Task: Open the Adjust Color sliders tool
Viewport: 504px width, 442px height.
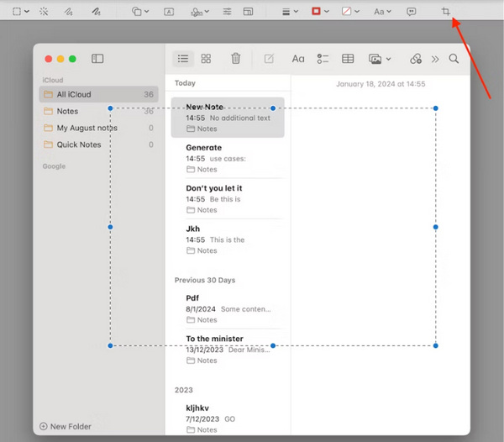Action: click(227, 12)
